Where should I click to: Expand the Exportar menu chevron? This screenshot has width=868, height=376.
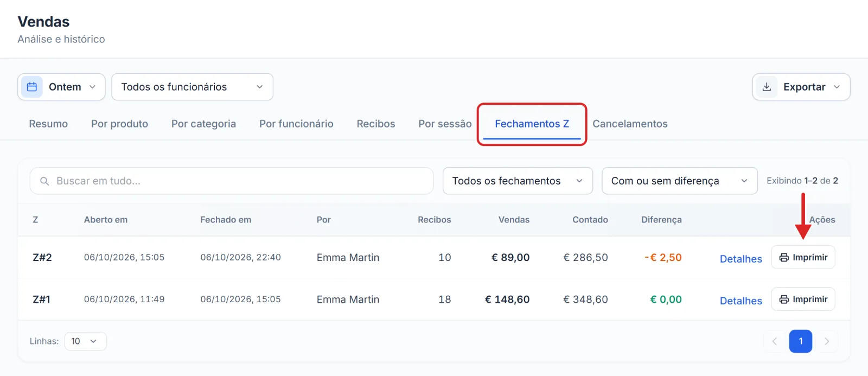tap(837, 87)
